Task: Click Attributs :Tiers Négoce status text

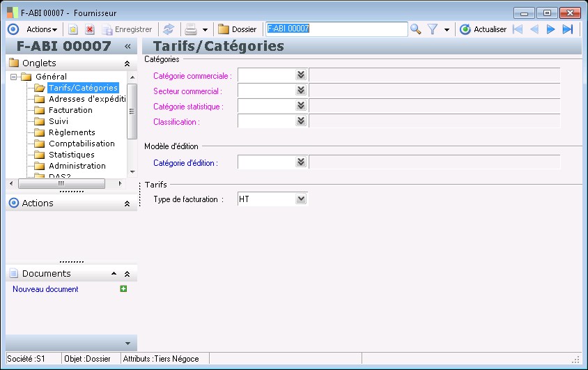Action: (161, 359)
